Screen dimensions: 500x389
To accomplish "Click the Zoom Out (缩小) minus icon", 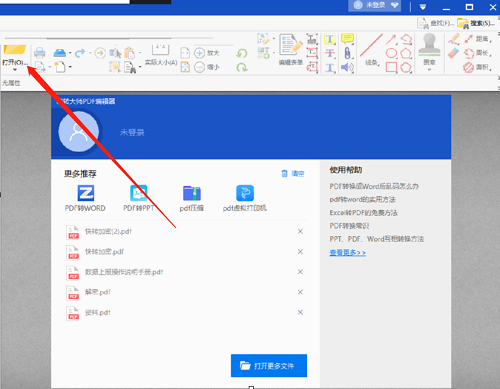I will click(199, 67).
